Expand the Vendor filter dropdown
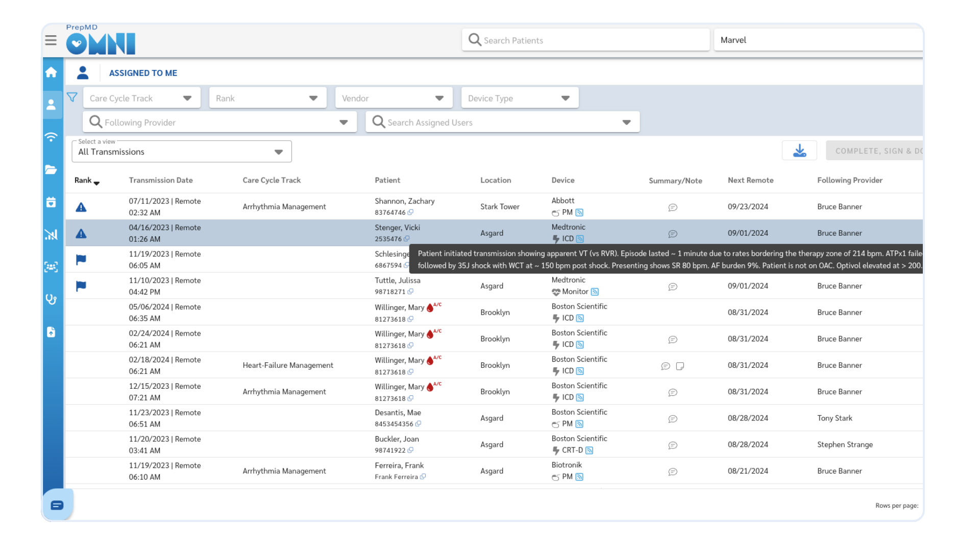980x551 pixels. coord(394,98)
